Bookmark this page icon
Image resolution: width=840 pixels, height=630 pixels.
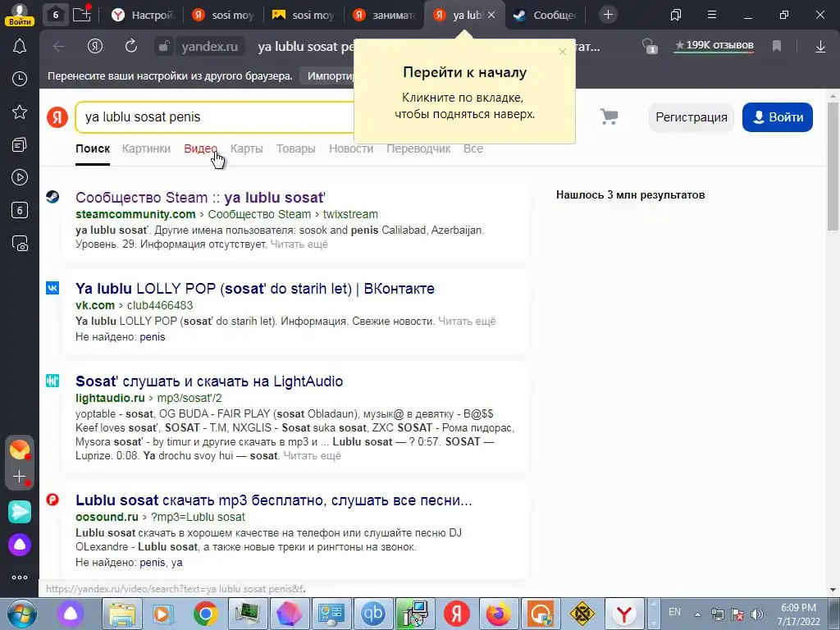[x=777, y=47]
